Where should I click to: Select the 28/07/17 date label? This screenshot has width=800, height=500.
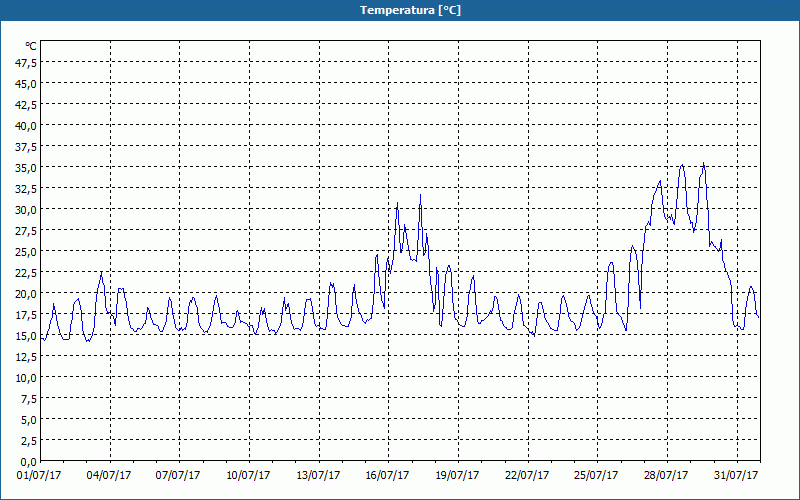click(x=667, y=476)
